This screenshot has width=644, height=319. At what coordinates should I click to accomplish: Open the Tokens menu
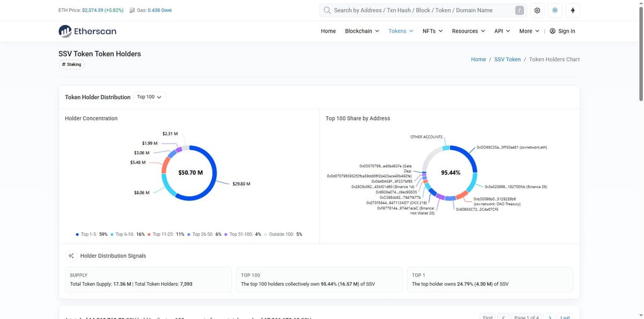[401, 31]
